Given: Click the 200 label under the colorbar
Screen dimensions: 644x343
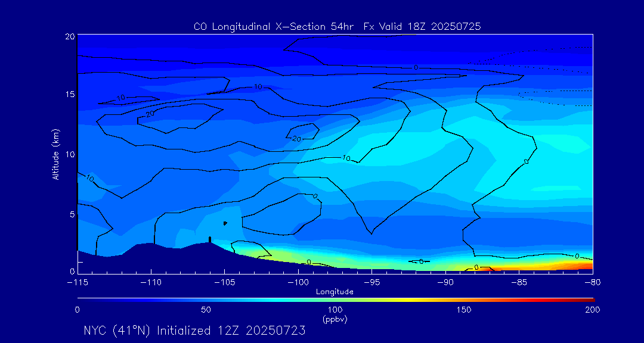Looking at the screenshot, I should pos(592,310).
